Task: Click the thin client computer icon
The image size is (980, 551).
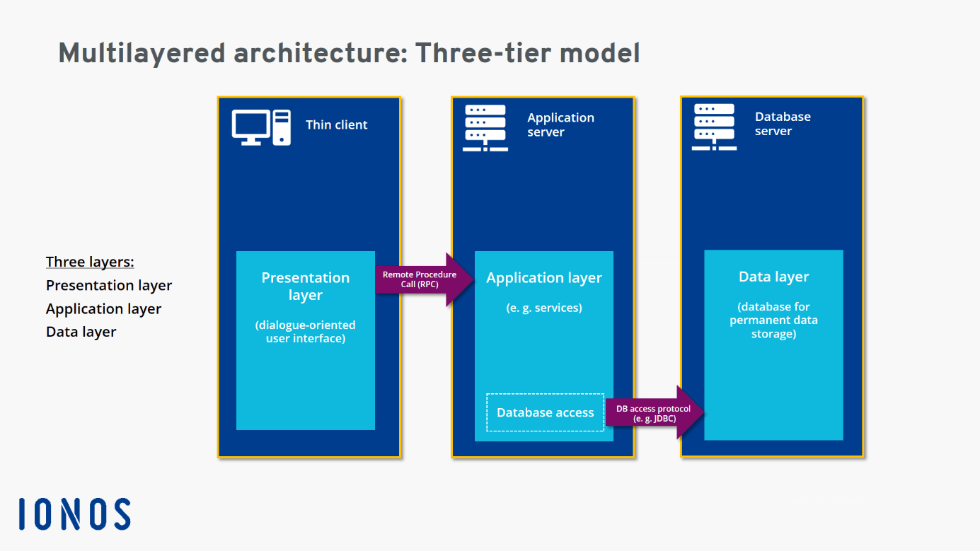Action: [261, 128]
